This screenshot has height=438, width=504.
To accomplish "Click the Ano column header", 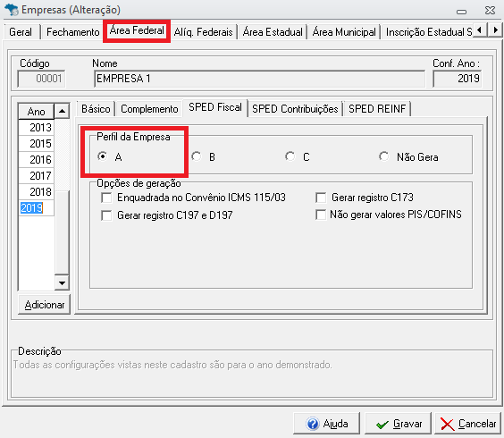I will pos(36,111).
